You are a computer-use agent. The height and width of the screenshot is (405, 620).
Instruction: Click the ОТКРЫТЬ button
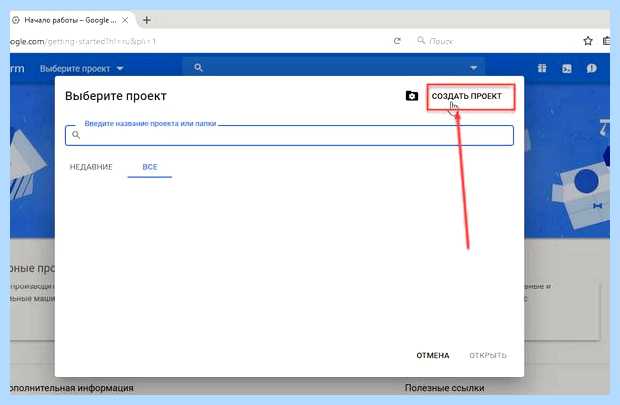[488, 356]
